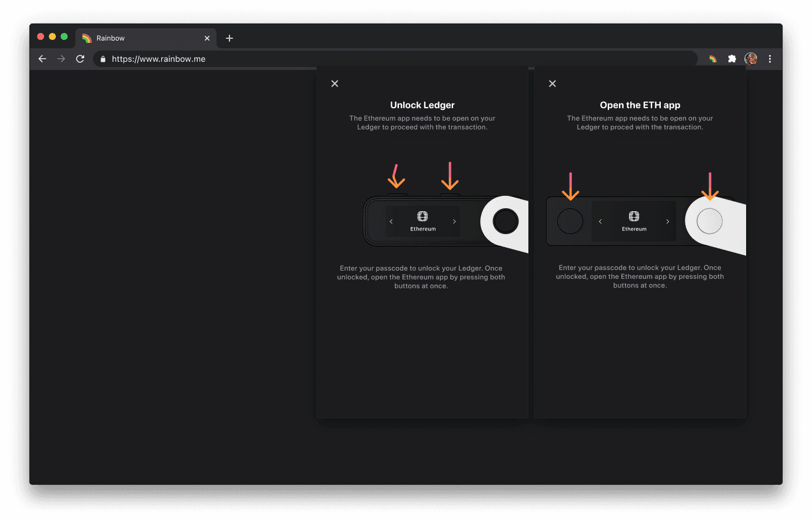Open the profile avatar menu

click(x=751, y=59)
